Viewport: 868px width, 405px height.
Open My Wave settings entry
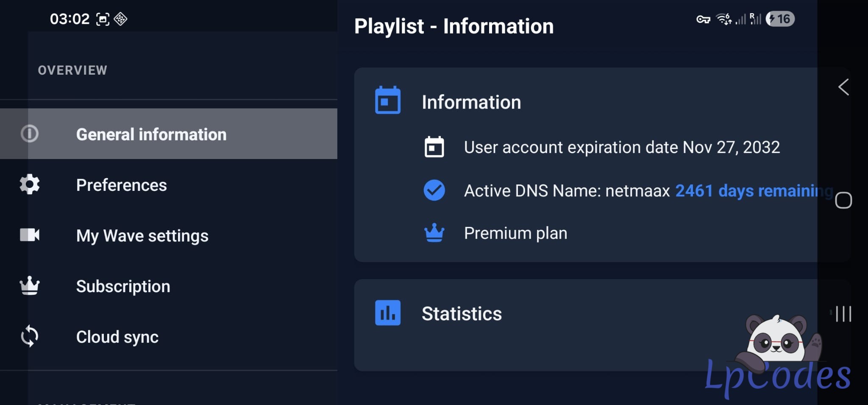point(142,236)
